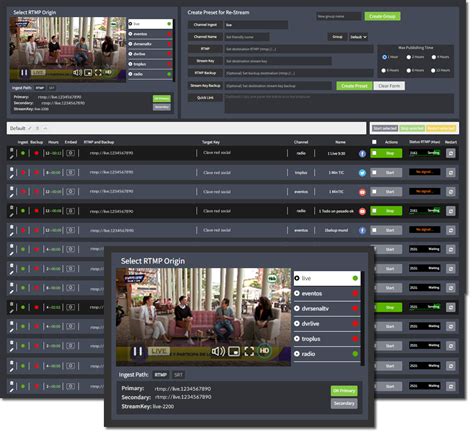Switch to SRT ingest path in the enlarged panel
Image resolution: width=474 pixels, height=435 pixels.
point(178,375)
